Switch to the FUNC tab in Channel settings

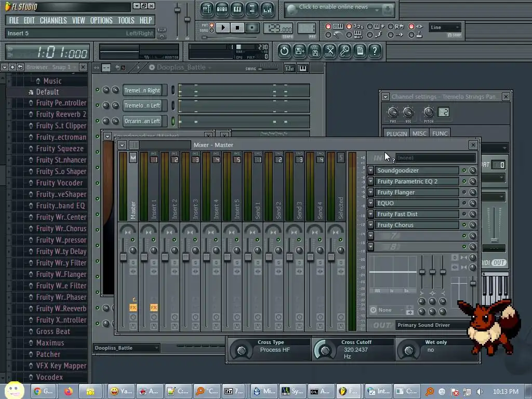point(440,134)
